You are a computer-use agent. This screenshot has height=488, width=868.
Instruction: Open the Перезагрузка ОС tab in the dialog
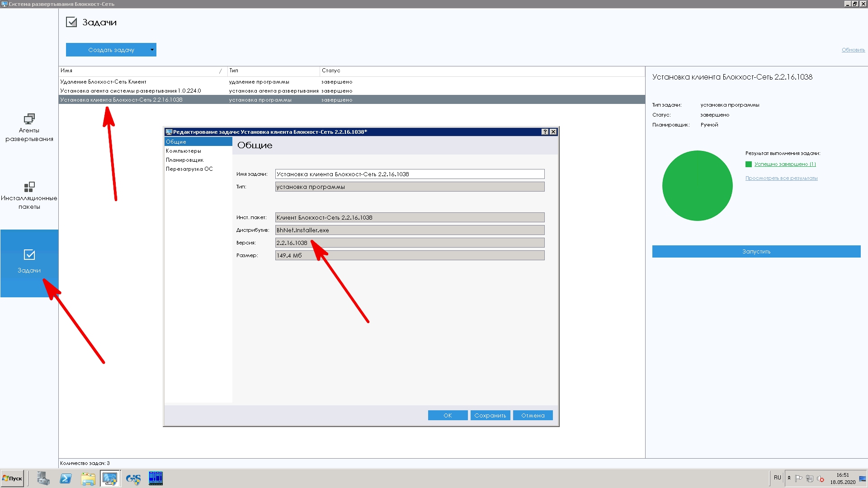click(x=198, y=169)
